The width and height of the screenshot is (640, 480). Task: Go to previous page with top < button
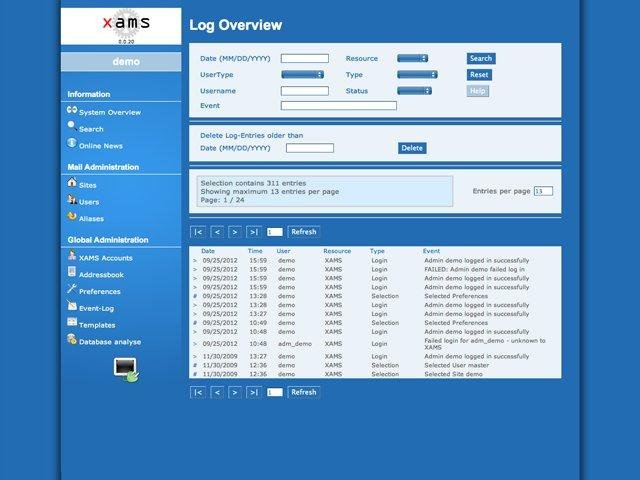217,232
